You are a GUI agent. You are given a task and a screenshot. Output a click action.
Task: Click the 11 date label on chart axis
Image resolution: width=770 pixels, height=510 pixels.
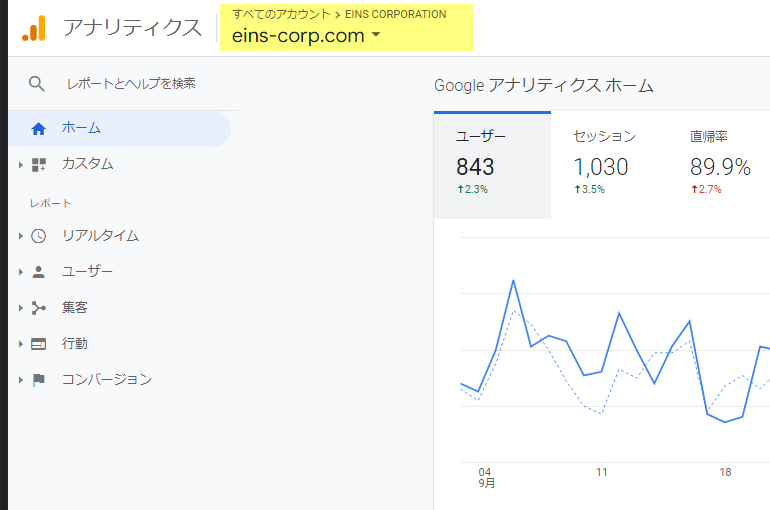point(602,472)
